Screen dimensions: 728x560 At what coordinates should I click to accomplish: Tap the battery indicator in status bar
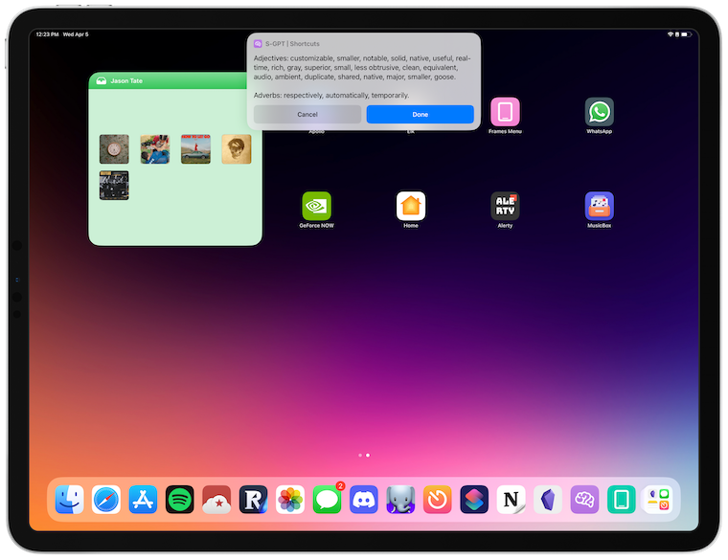click(x=686, y=34)
